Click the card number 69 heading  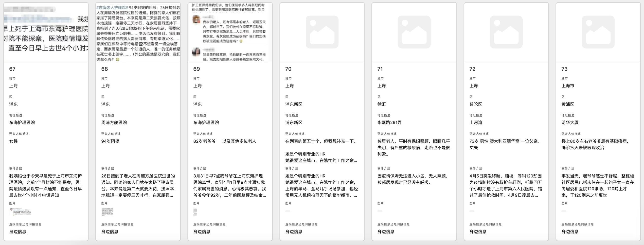coord(197,69)
